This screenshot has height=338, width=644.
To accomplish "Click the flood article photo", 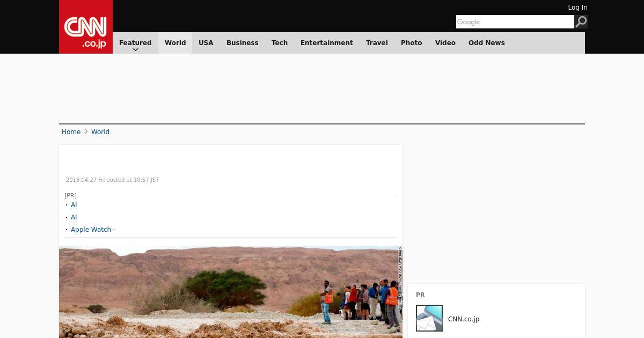I will coord(231,292).
